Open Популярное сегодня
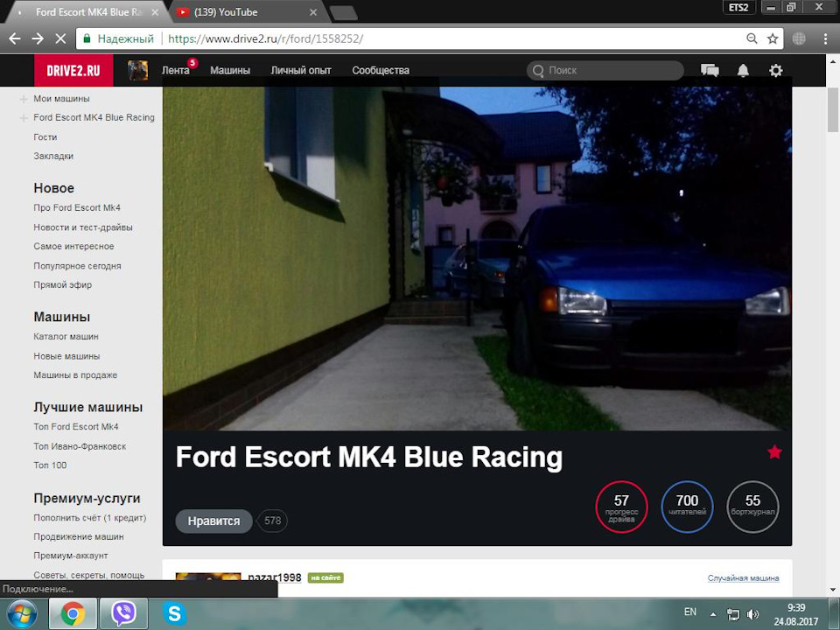 77,266
